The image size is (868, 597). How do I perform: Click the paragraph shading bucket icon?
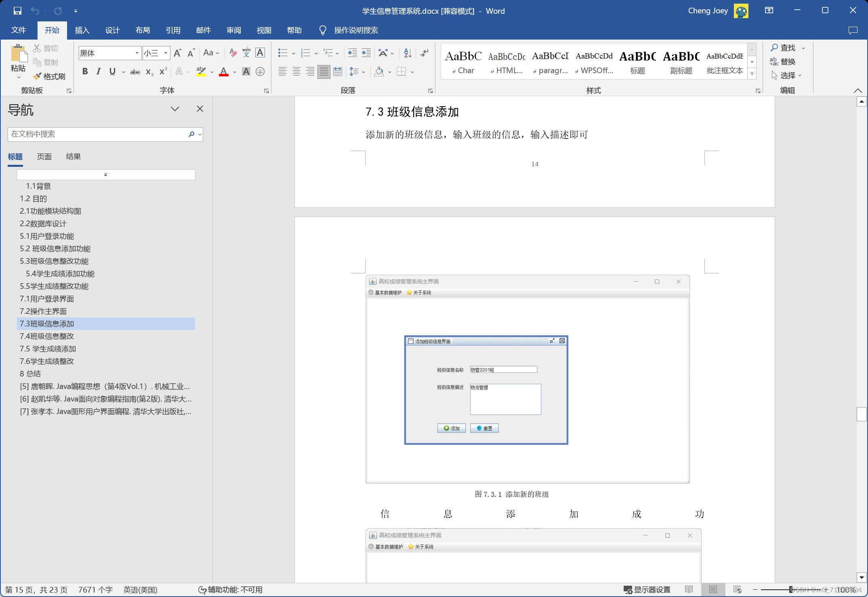(x=379, y=72)
